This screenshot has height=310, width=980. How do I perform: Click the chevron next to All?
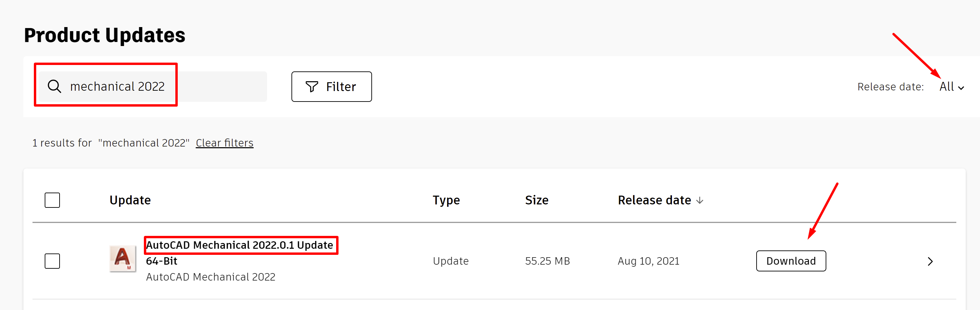click(x=962, y=88)
